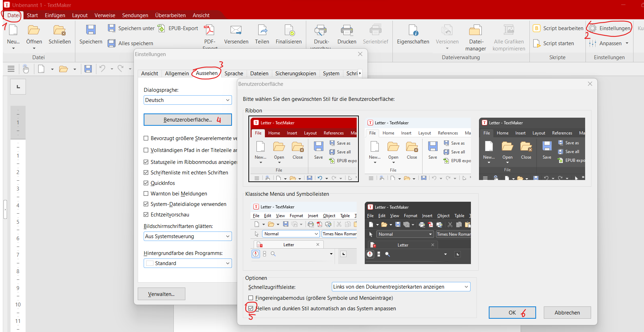644x332 pixels.
Task: Save with the large Speichern icon
Action: 91,30
